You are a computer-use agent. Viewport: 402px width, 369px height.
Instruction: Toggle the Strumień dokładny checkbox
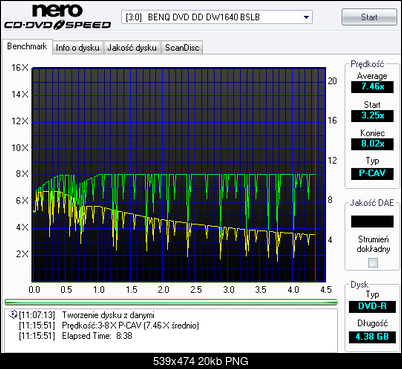373,263
